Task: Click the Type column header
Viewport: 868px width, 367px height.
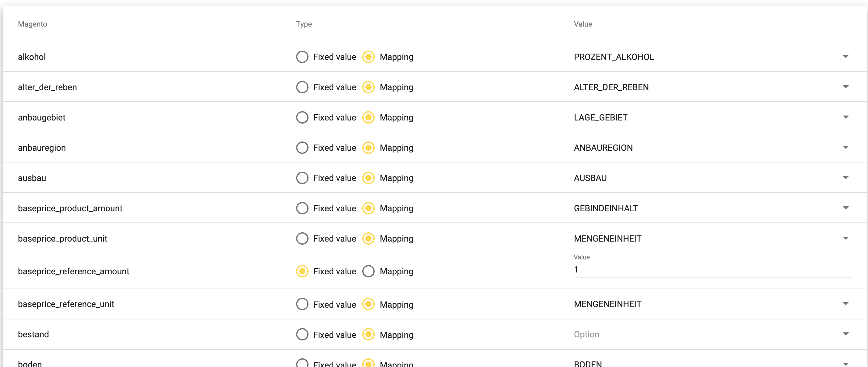Action: pos(304,24)
